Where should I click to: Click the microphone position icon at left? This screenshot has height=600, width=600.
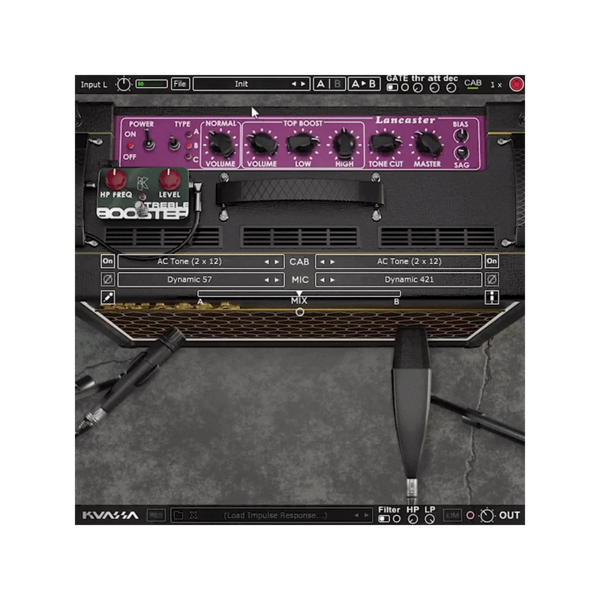click(x=108, y=297)
